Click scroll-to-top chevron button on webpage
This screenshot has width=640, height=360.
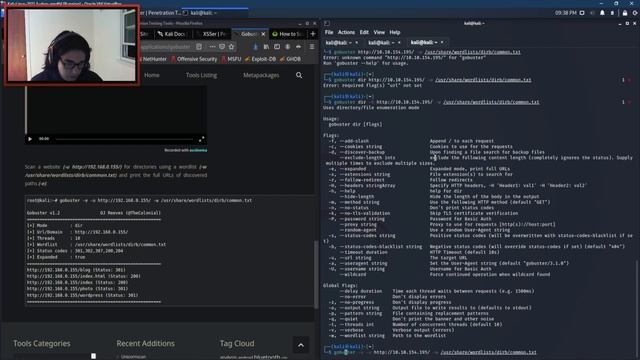[301, 345]
